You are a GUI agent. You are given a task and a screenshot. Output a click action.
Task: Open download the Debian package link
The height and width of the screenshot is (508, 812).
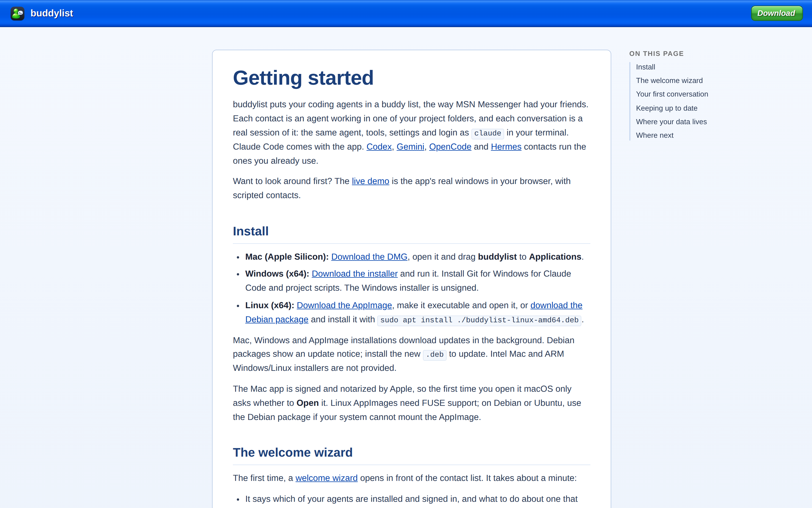pyautogui.click(x=556, y=305)
